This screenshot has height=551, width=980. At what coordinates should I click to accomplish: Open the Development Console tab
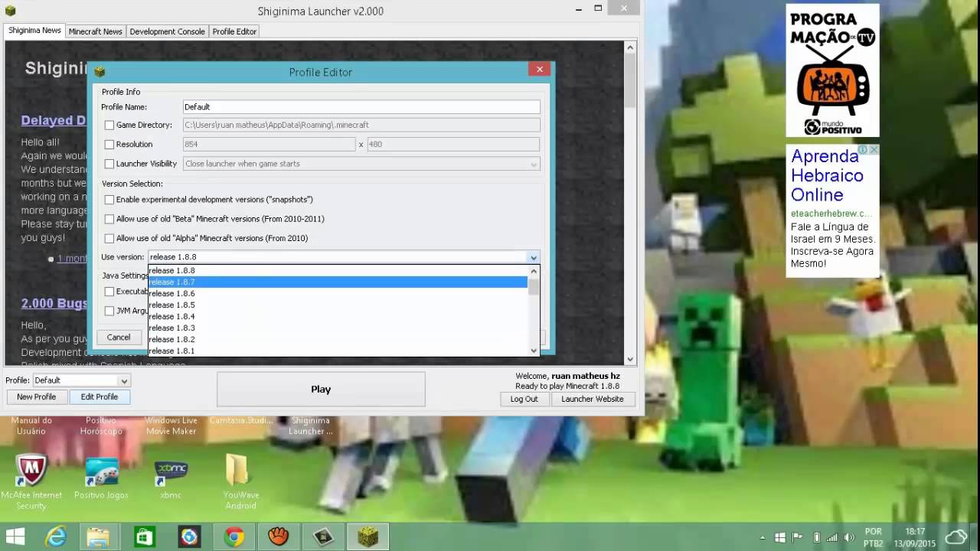[167, 31]
